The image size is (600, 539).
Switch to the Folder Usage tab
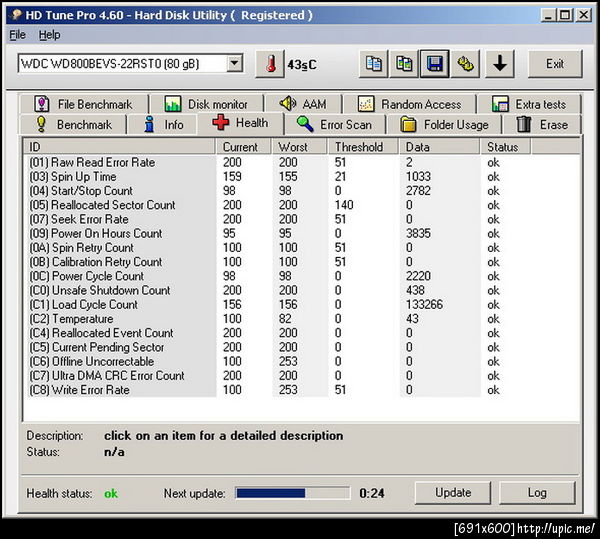click(445, 124)
